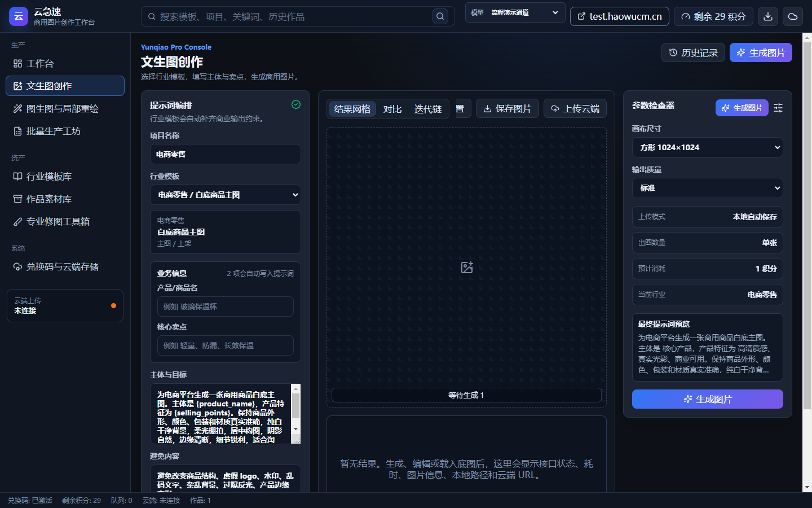Click the page vertical scrollbar on the right

807,226
